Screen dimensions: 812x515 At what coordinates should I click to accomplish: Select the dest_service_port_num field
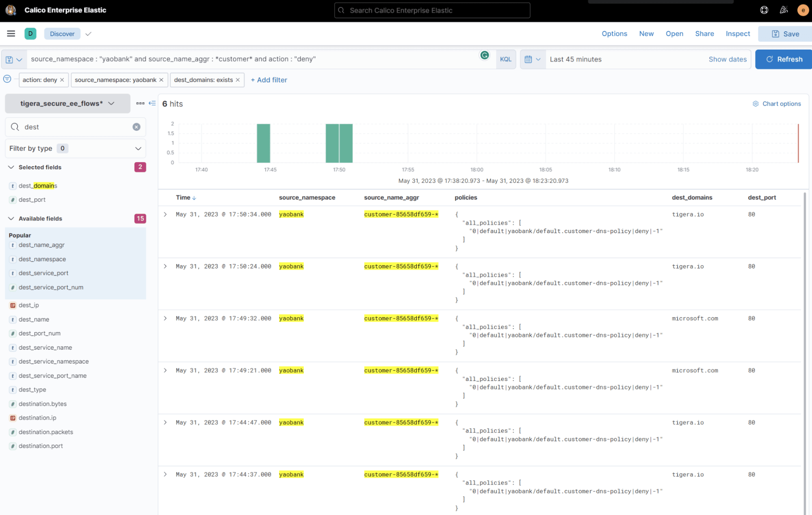[51, 288]
